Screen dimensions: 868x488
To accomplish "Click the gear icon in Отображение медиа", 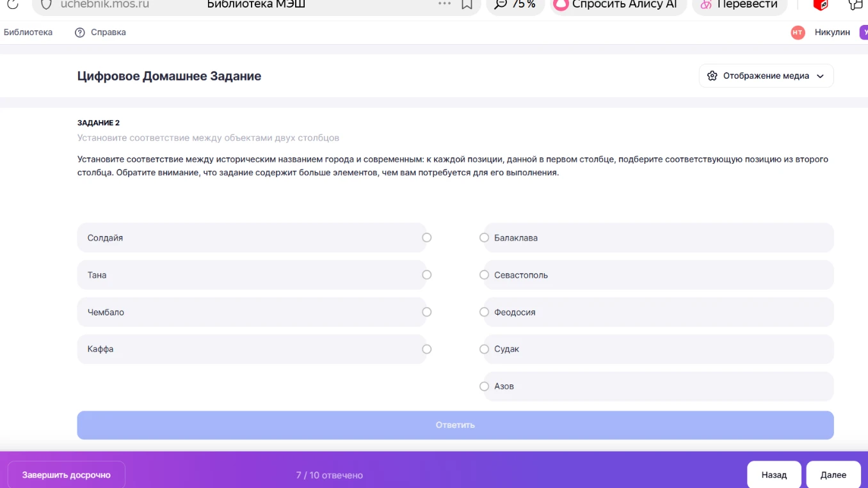I will pos(712,76).
